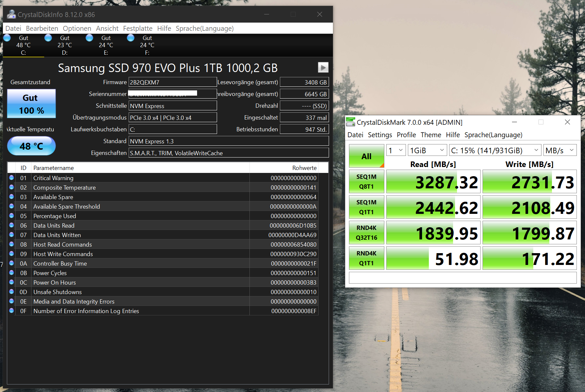Open Profile menu in CrystalDiskMark
The width and height of the screenshot is (585, 392).
point(406,135)
